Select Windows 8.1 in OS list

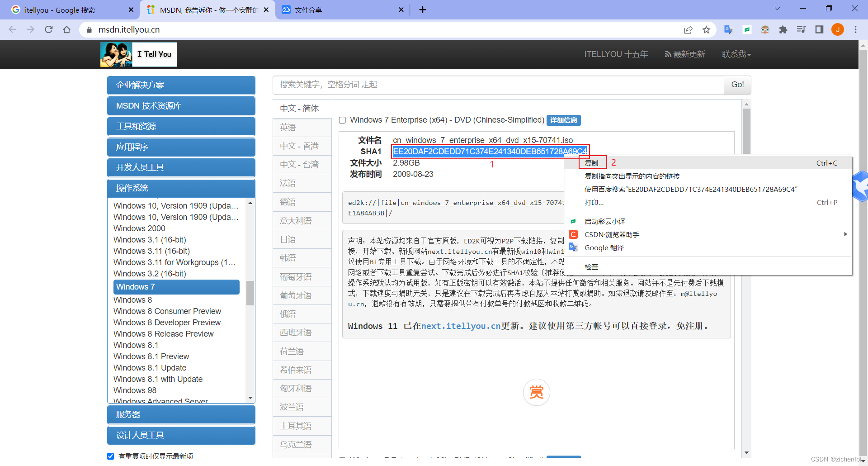point(136,345)
